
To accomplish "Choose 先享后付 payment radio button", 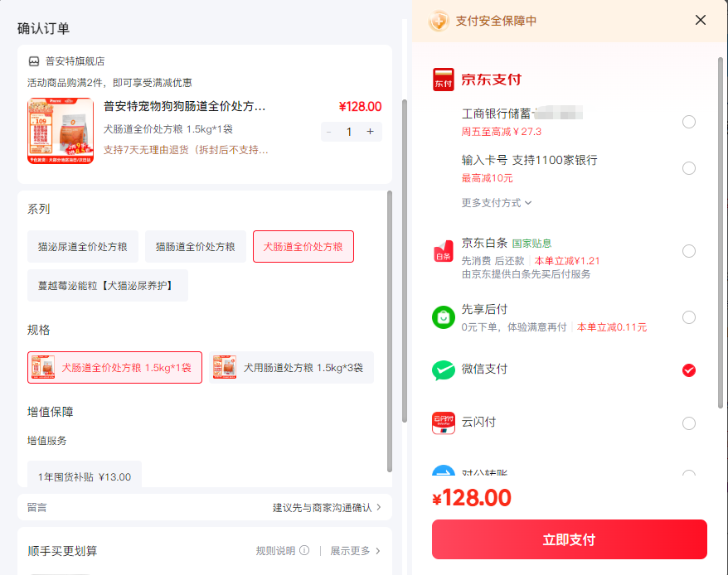I will pyautogui.click(x=689, y=317).
